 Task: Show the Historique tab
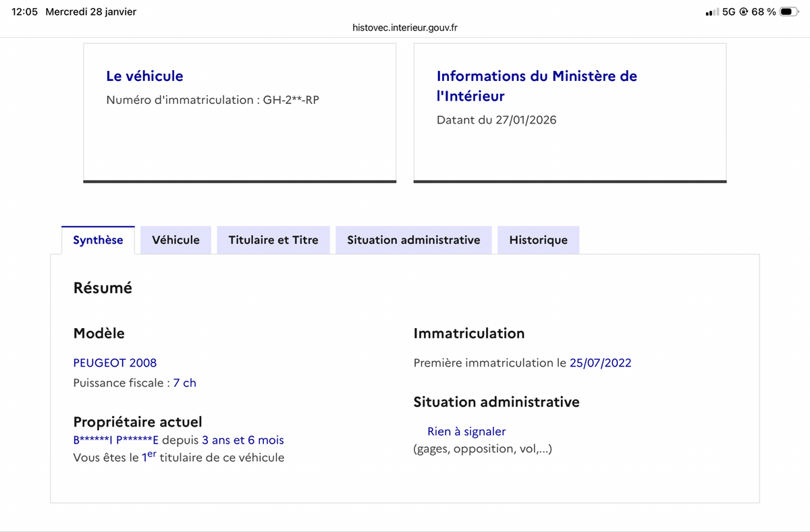coord(538,240)
